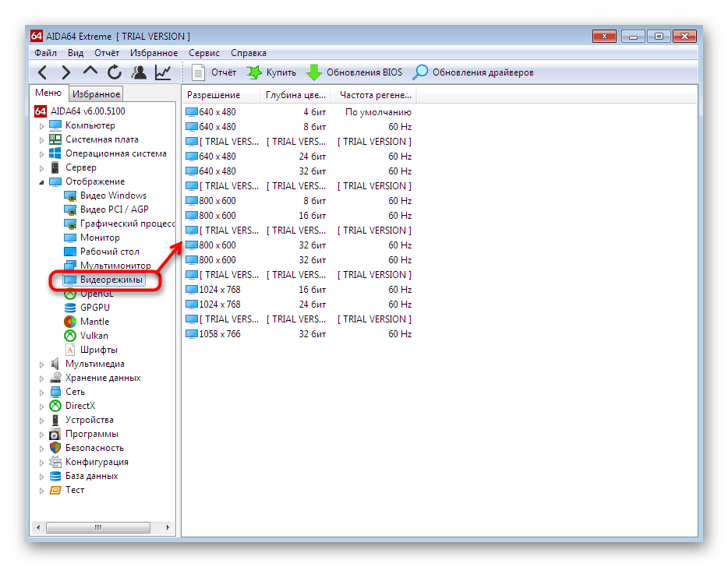
Task: Open Обновления BIOS from the toolbar
Action: [355, 72]
